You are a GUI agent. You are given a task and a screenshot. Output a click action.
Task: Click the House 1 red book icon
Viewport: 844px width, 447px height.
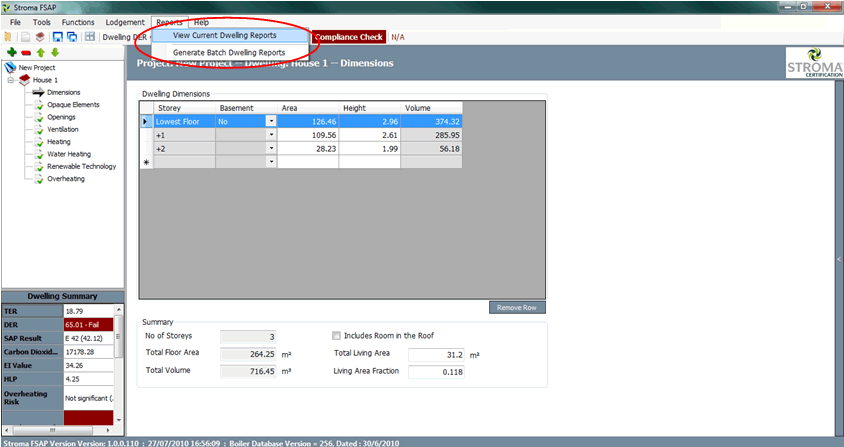coord(24,80)
